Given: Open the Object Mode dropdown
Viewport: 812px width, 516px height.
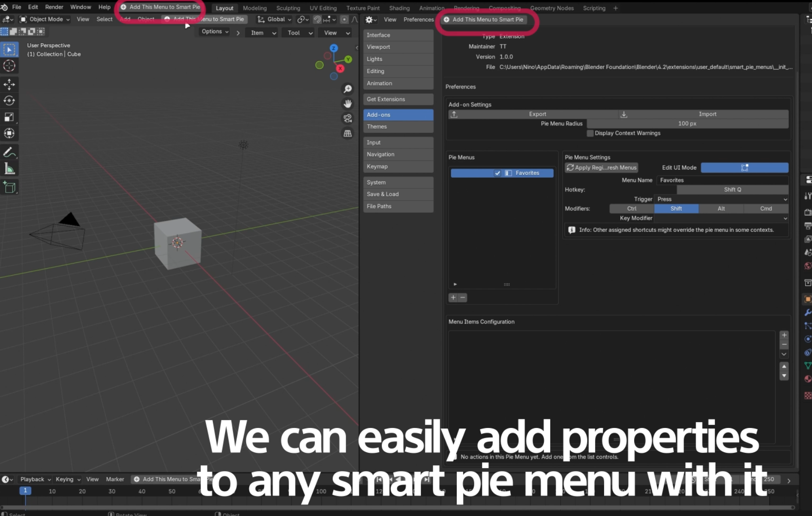Looking at the screenshot, I should [44, 19].
